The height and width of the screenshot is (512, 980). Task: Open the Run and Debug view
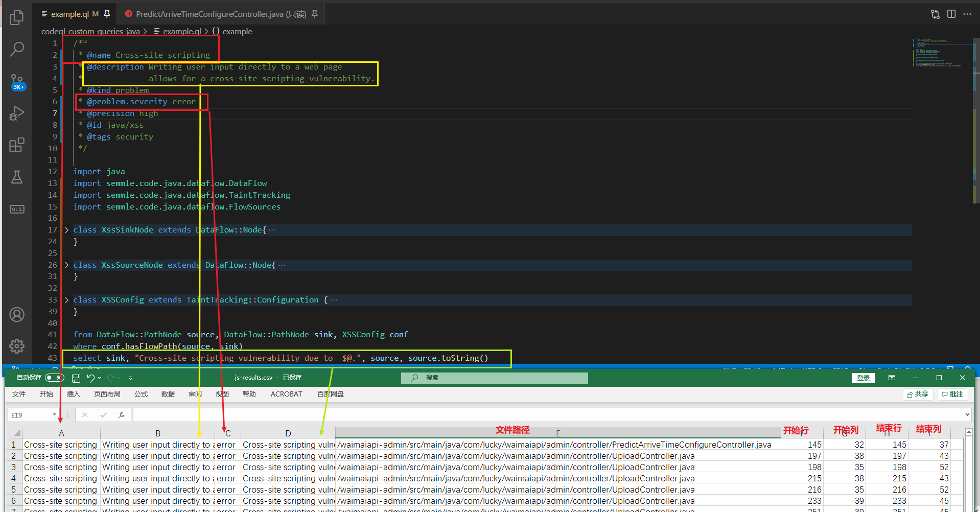[17, 113]
